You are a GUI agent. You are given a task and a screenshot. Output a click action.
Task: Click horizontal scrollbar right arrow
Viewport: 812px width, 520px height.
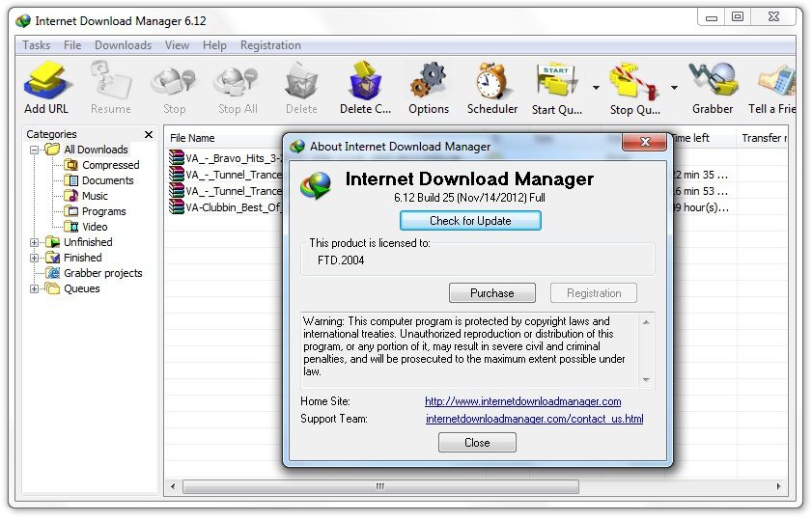click(x=778, y=487)
